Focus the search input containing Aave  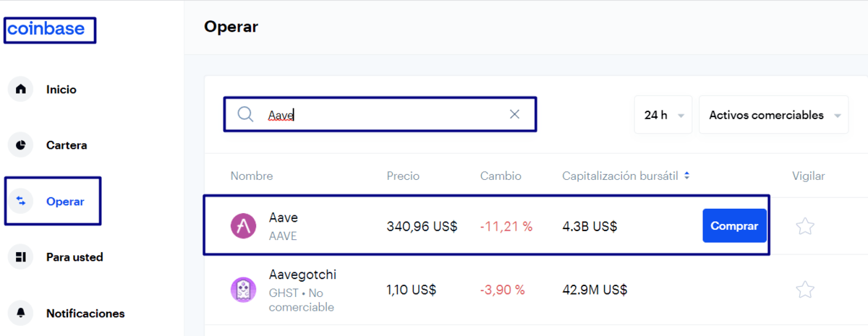pos(383,115)
